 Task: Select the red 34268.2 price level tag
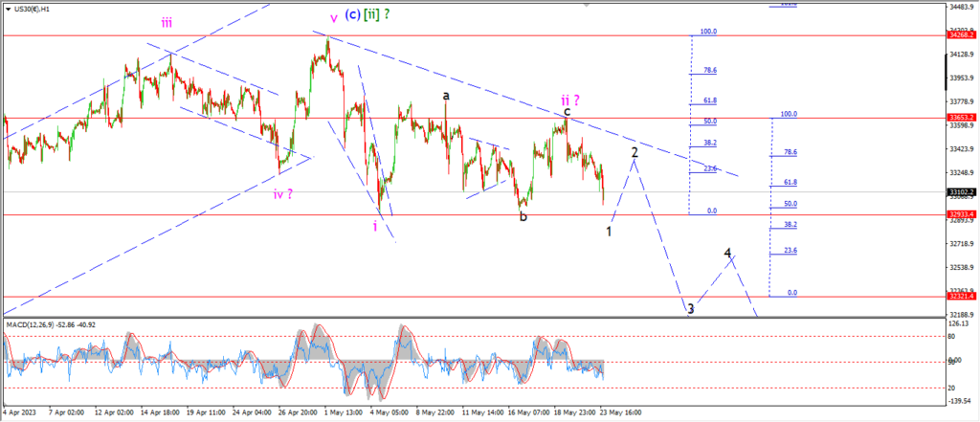pyautogui.click(x=962, y=35)
